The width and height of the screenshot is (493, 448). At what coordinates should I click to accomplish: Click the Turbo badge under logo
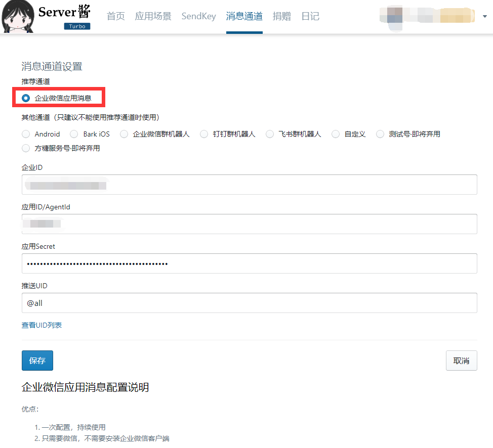click(x=77, y=26)
